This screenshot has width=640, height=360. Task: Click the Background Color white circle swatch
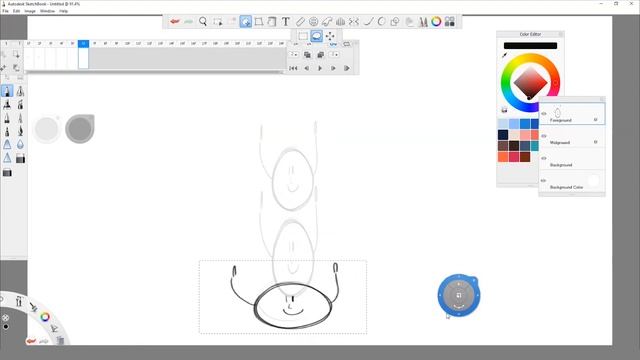pyautogui.click(x=594, y=180)
